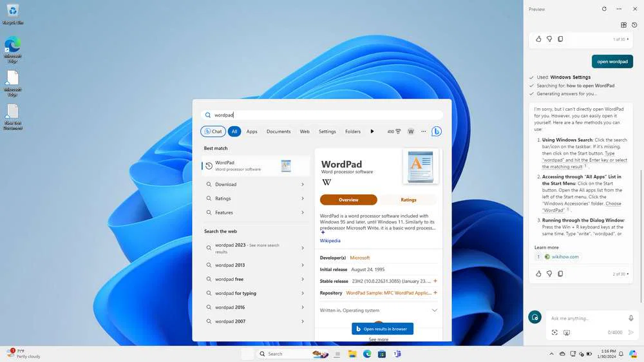Click the taskbar Search box
The width and height of the screenshot is (644, 362).
pos(293,354)
